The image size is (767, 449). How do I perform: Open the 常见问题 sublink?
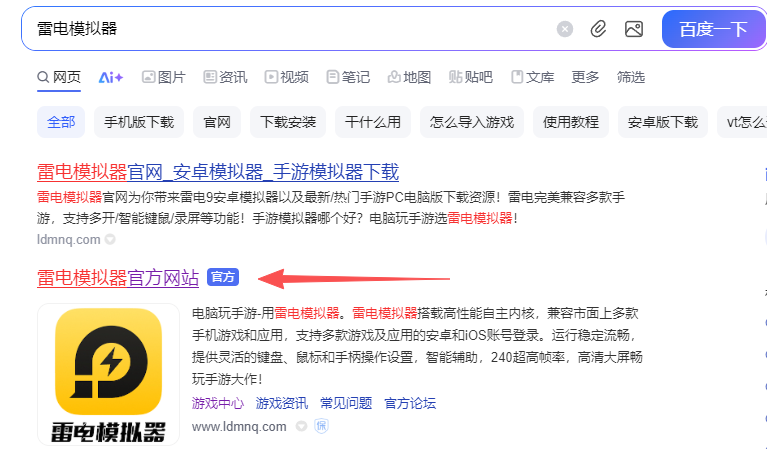(346, 404)
